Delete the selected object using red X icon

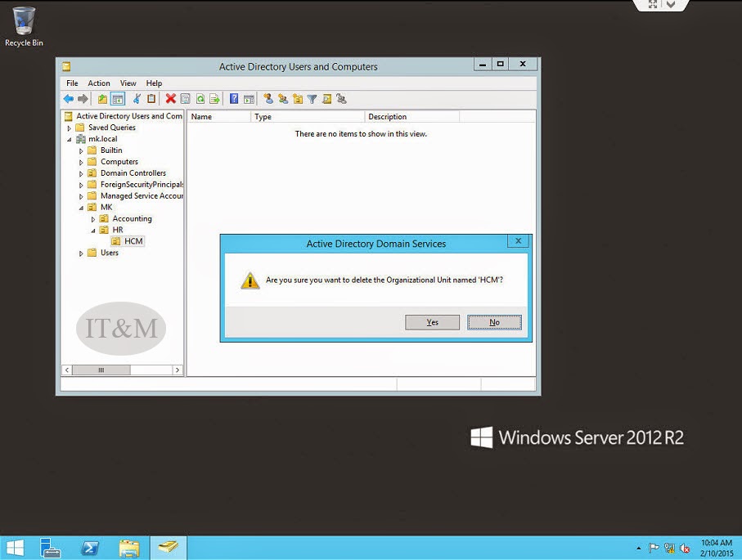pos(170,98)
